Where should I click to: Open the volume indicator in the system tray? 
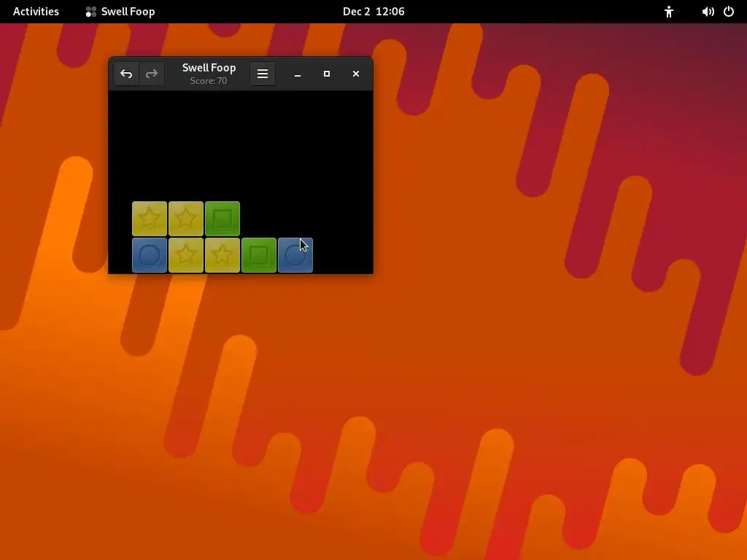[708, 12]
